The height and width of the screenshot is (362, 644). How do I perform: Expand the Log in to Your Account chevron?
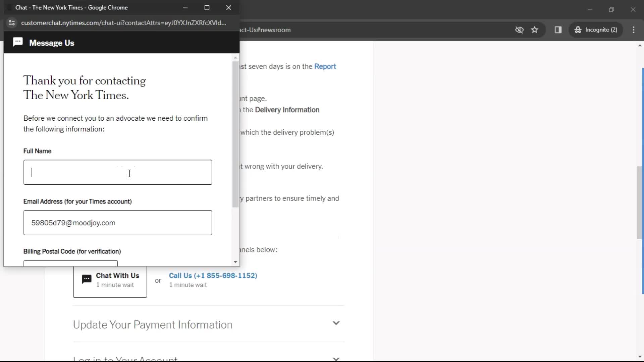336,359
